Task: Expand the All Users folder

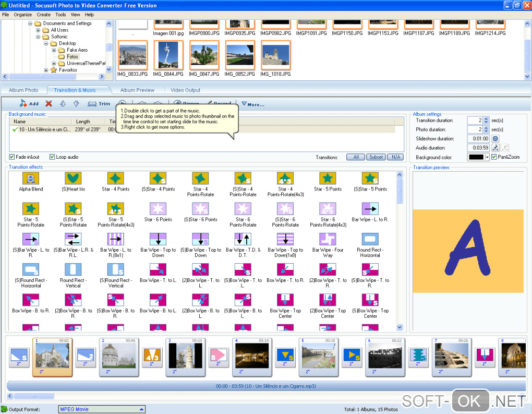Action: 38,30
